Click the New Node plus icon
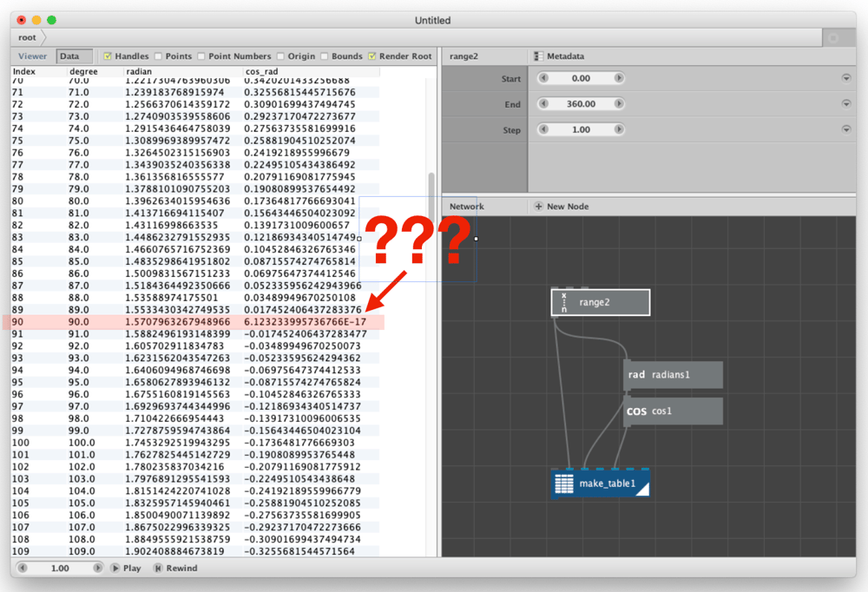Image resolution: width=868 pixels, height=592 pixels. pyautogui.click(x=538, y=206)
